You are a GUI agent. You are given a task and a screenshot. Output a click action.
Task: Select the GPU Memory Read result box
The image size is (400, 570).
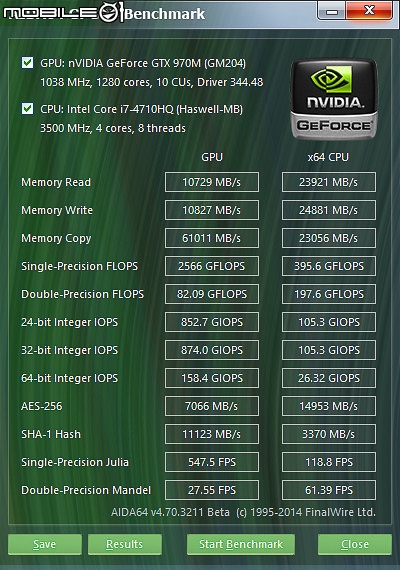212,182
